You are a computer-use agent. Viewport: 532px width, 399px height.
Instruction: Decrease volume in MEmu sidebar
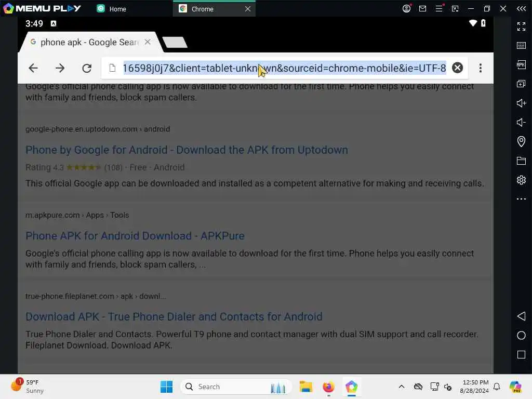pyautogui.click(x=521, y=122)
